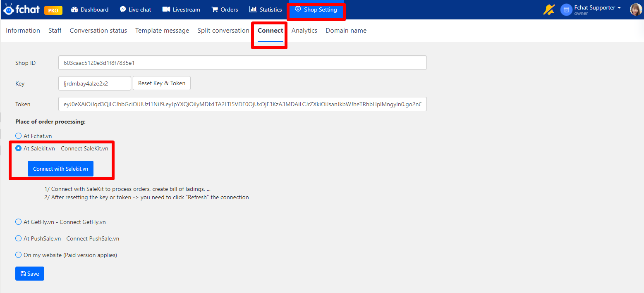Open the Domain name tab

pos(346,31)
